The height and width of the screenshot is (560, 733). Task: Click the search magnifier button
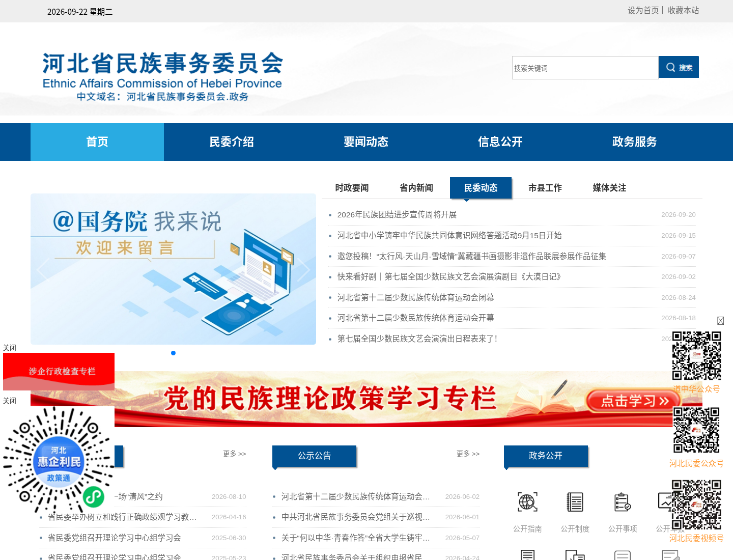tap(679, 67)
